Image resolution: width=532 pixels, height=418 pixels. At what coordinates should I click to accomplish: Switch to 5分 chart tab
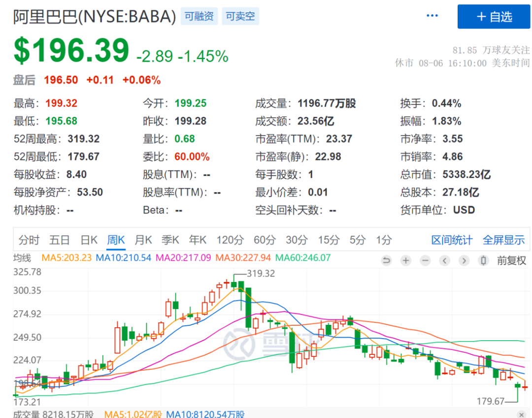coord(358,240)
